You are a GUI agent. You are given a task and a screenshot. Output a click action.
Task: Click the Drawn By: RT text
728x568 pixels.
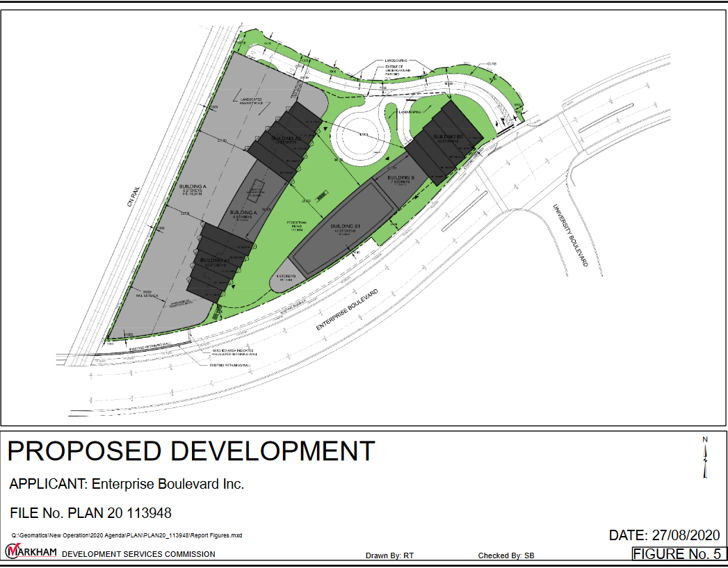point(389,556)
